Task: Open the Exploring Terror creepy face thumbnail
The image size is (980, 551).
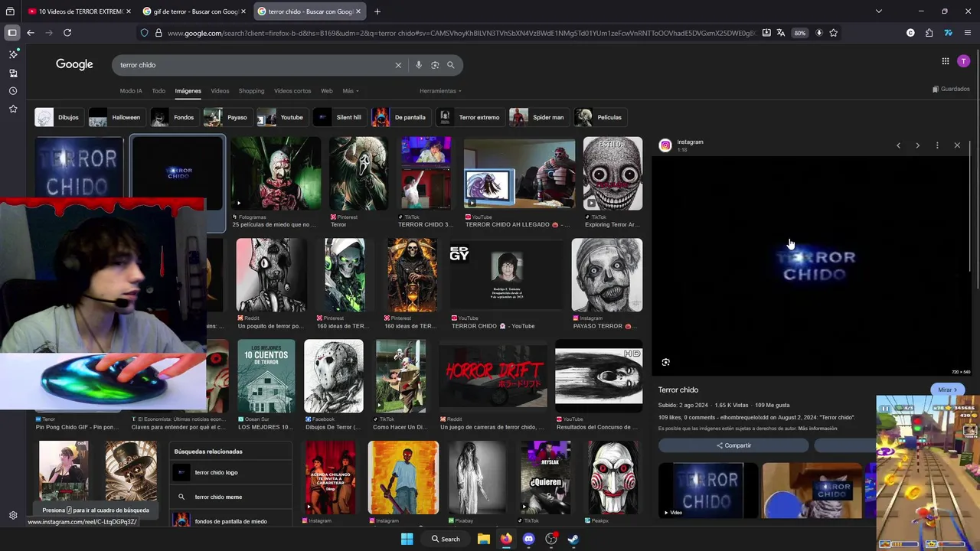Action: point(612,174)
